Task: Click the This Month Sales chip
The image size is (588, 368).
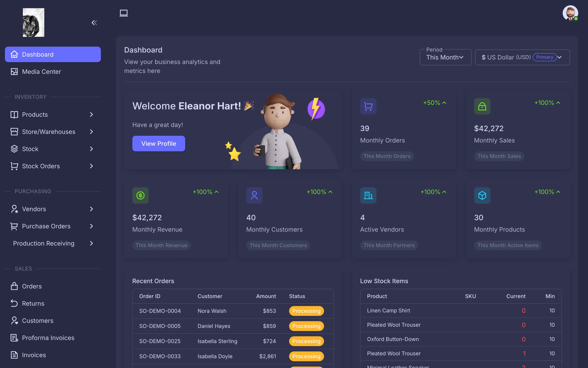Action: click(499, 156)
